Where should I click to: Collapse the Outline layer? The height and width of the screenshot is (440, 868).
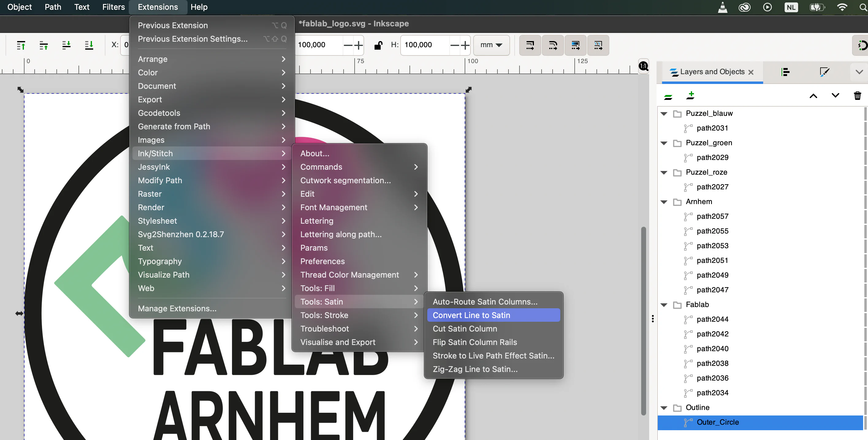click(664, 408)
